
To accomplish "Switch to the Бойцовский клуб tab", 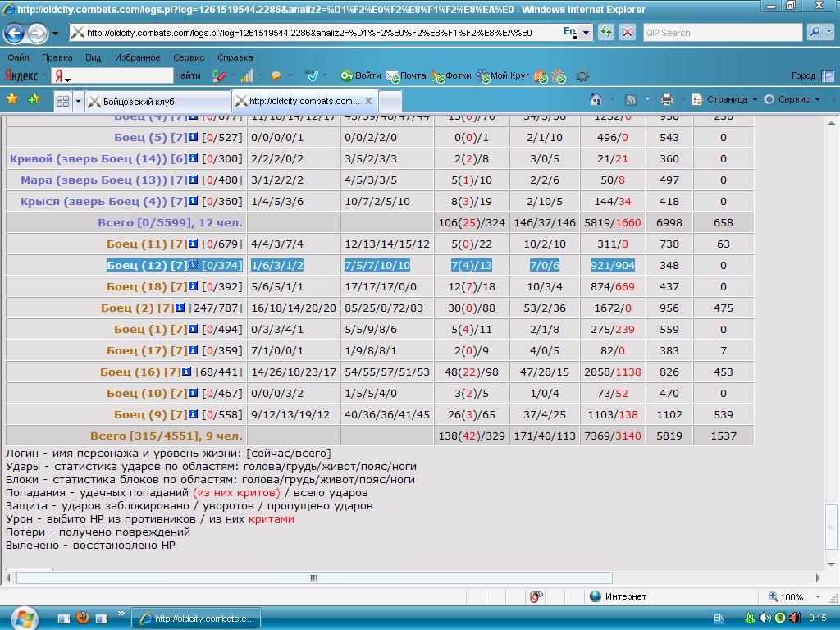I will click(157, 101).
